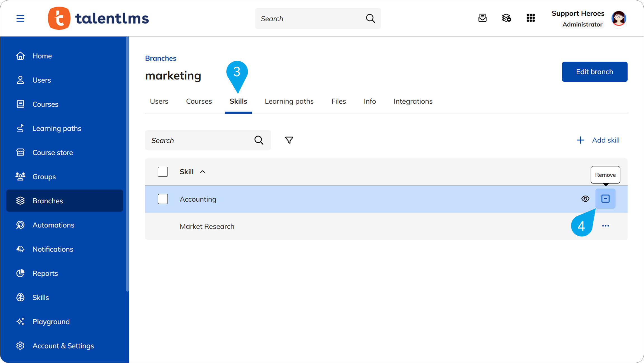Switch to the Files tab
The image size is (644, 363).
[x=339, y=101]
